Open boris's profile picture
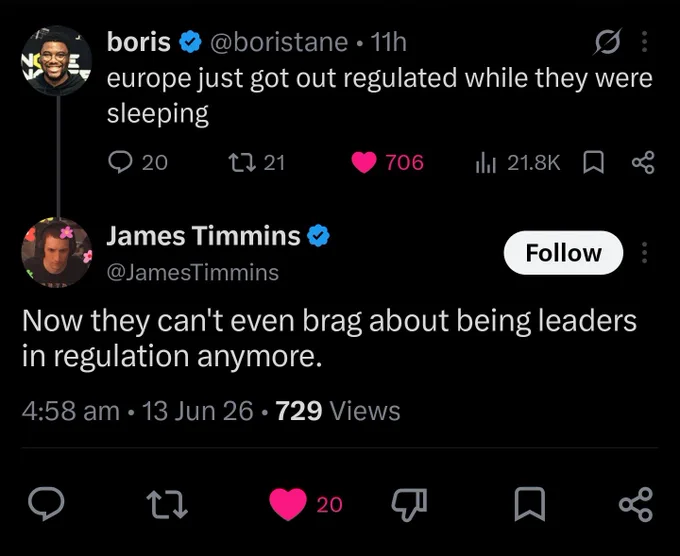This screenshot has width=680, height=556. 57,60
